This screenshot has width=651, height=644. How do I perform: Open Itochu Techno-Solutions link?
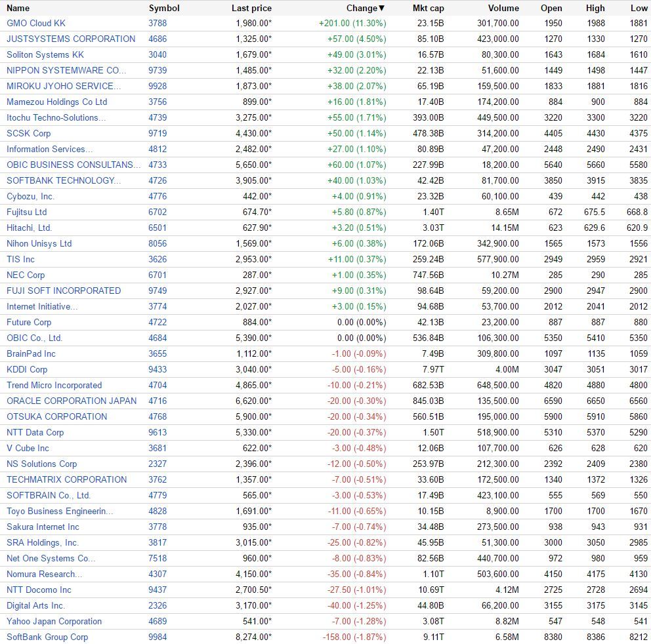(56, 118)
